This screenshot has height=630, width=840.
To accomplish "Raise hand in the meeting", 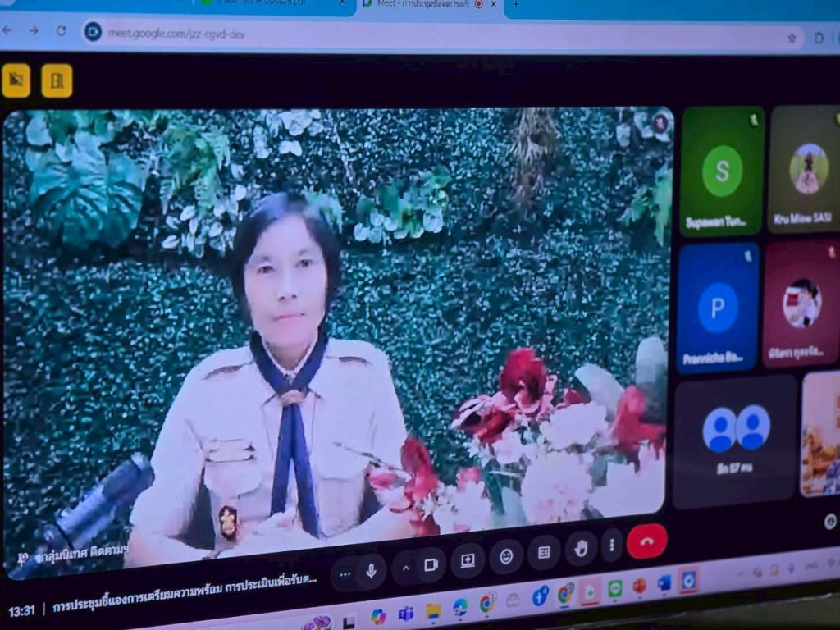I will click(581, 548).
